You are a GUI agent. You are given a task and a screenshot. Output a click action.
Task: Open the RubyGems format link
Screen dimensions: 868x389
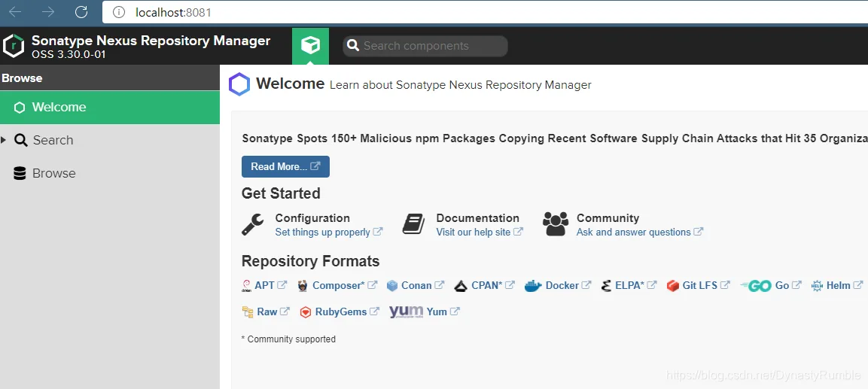pyautogui.click(x=346, y=312)
